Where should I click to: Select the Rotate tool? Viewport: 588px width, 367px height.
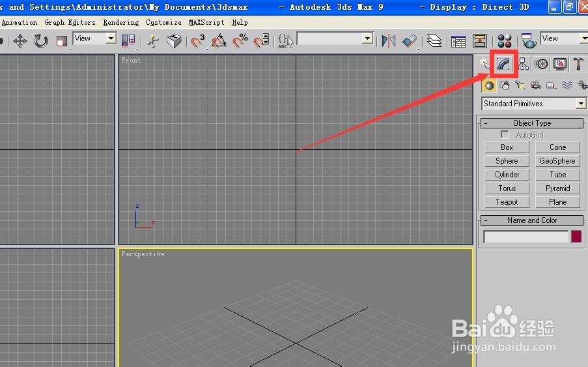[x=41, y=41]
